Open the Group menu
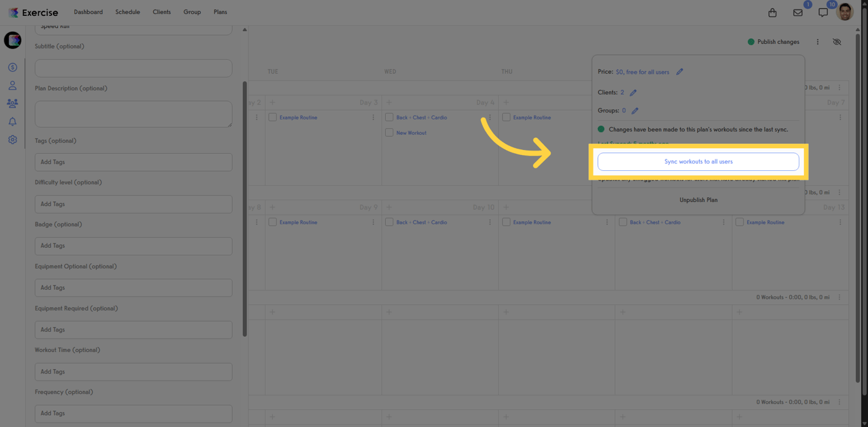This screenshot has width=868, height=427. pos(192,12)
